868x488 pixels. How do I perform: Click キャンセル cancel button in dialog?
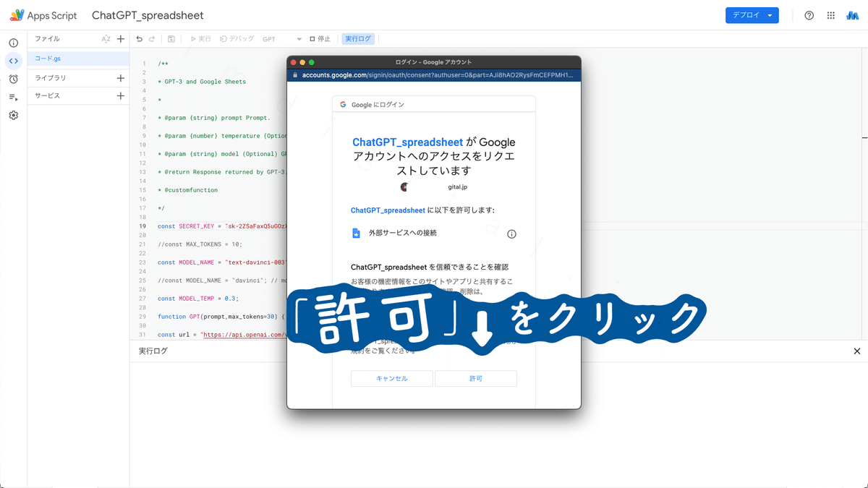pos(392,379)
